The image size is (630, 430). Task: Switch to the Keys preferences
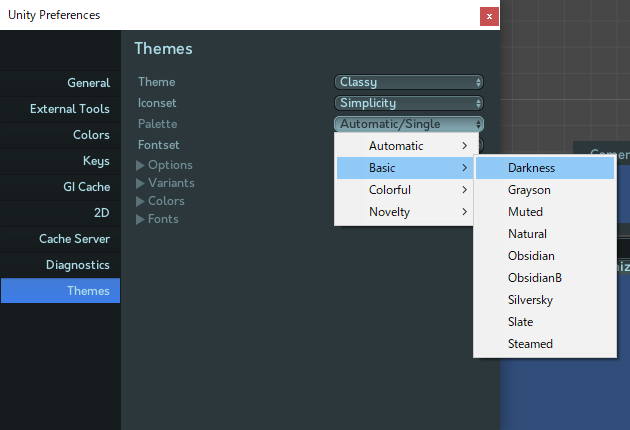click(60, 161)
